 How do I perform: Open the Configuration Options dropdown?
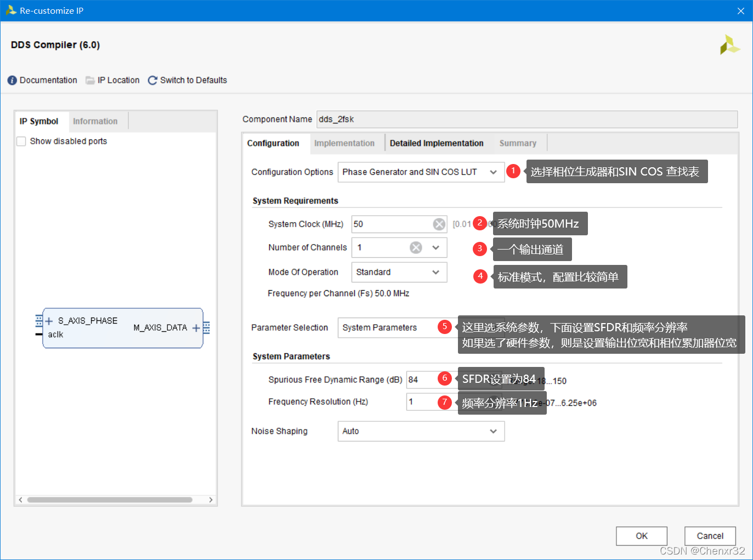[x=421, y=172]
